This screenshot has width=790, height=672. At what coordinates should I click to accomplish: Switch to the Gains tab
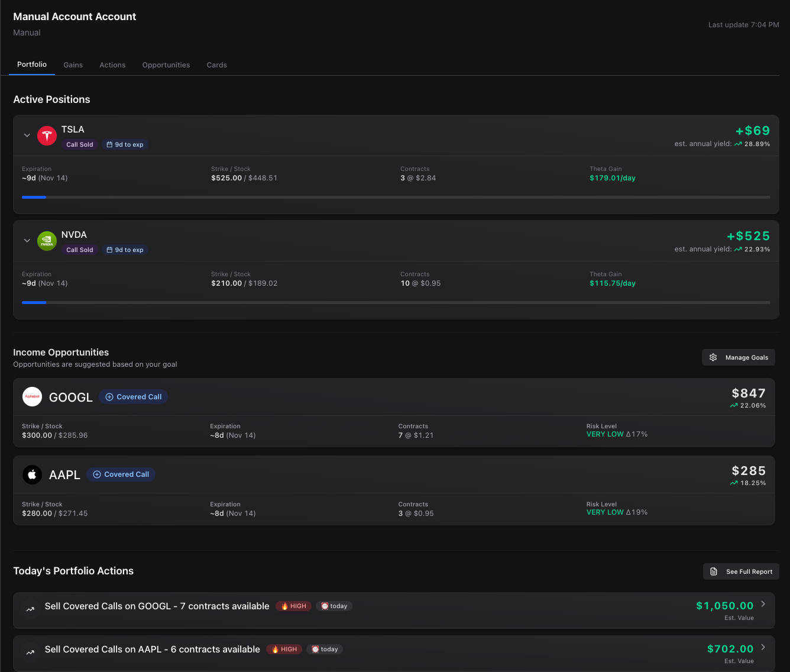pos(73,65)
